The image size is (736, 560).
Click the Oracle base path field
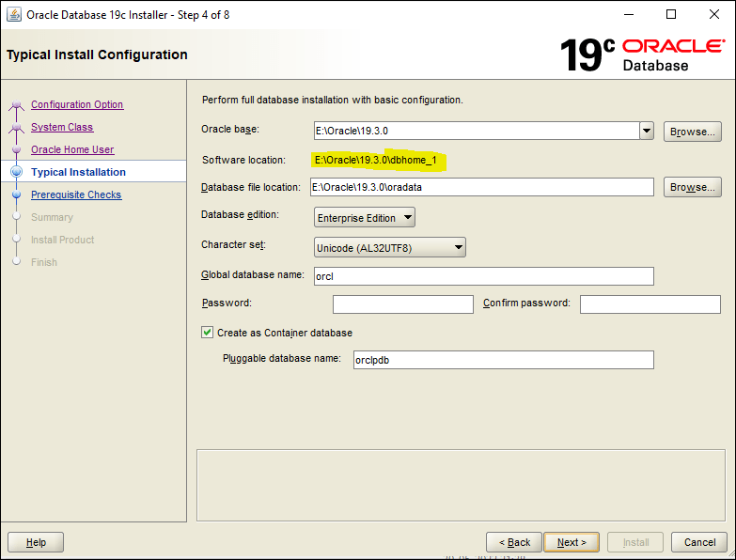click(x=477, y=131)
